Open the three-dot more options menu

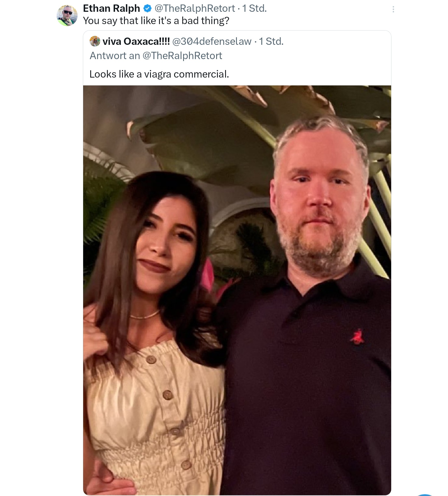click(393, 10)
